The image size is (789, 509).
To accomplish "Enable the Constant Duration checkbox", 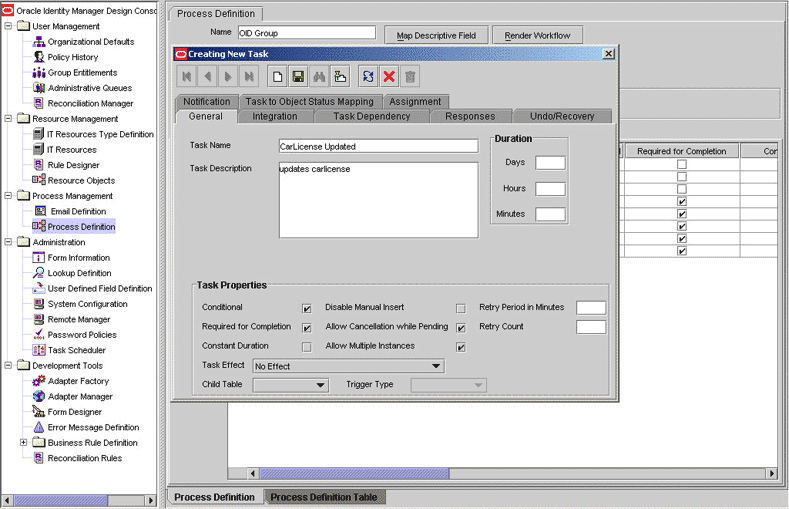I will [306, 347].
